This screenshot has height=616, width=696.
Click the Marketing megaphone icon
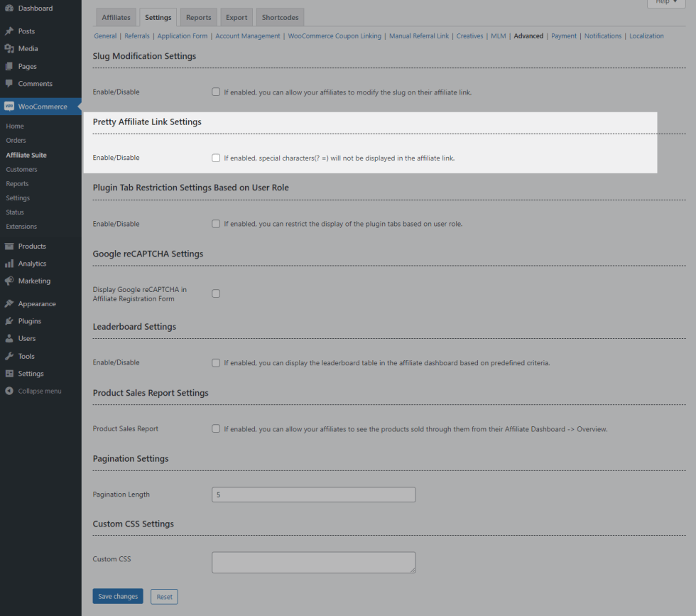pos(9,281)
